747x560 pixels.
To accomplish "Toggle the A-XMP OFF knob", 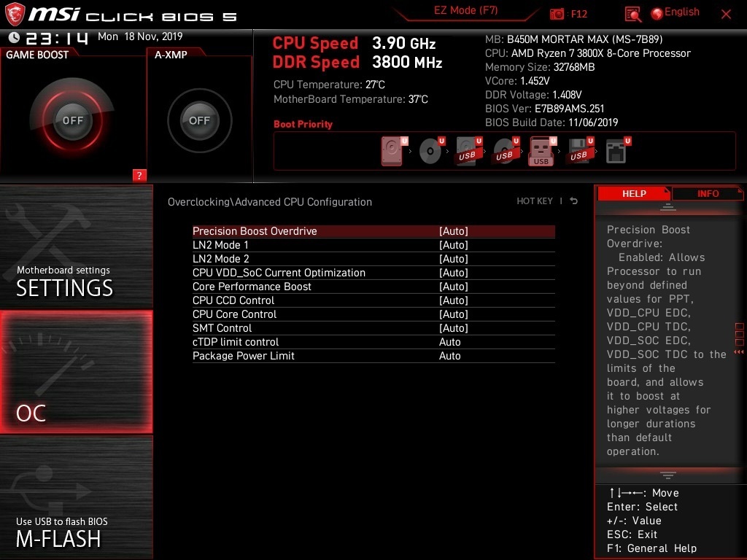I will point(199,120).
